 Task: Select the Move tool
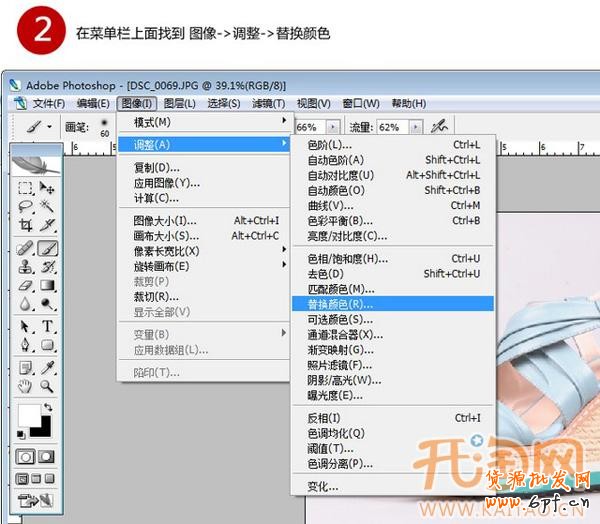(47, 188)
